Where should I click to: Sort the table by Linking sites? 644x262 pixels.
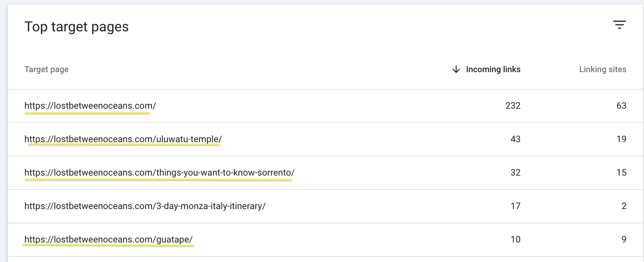point(603,69)
